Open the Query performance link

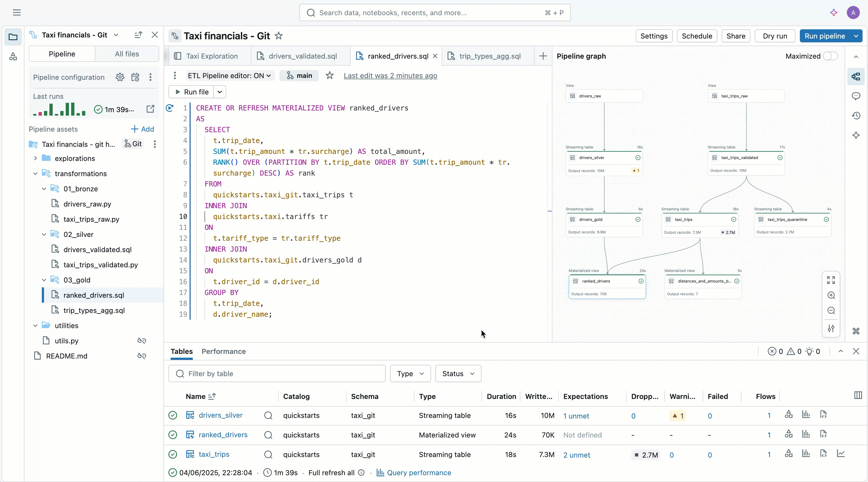tap(419, 473)
